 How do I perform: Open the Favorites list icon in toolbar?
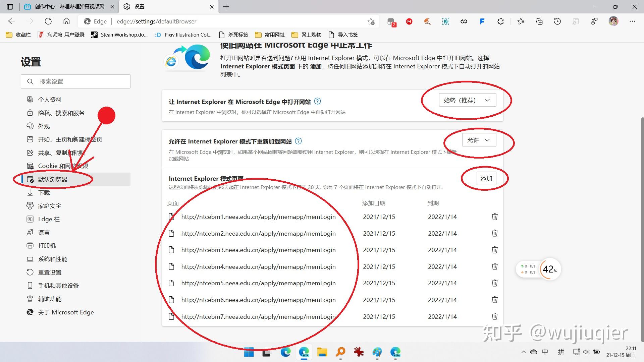[x=521, y=21]
